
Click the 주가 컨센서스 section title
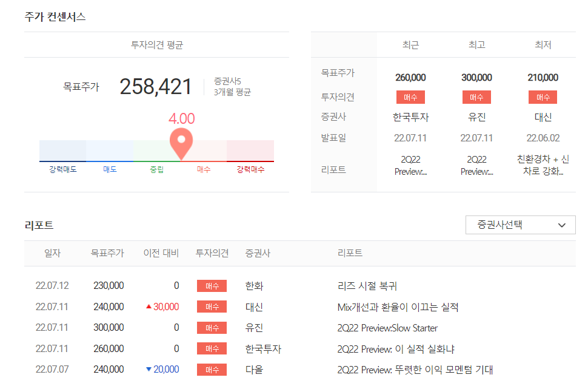pos(55,17)
